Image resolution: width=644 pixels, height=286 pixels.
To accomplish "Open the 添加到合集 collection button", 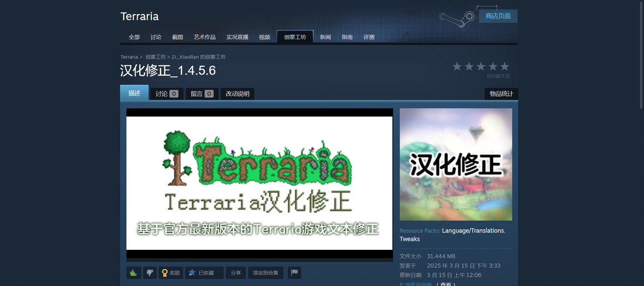I will coord(265,273).
